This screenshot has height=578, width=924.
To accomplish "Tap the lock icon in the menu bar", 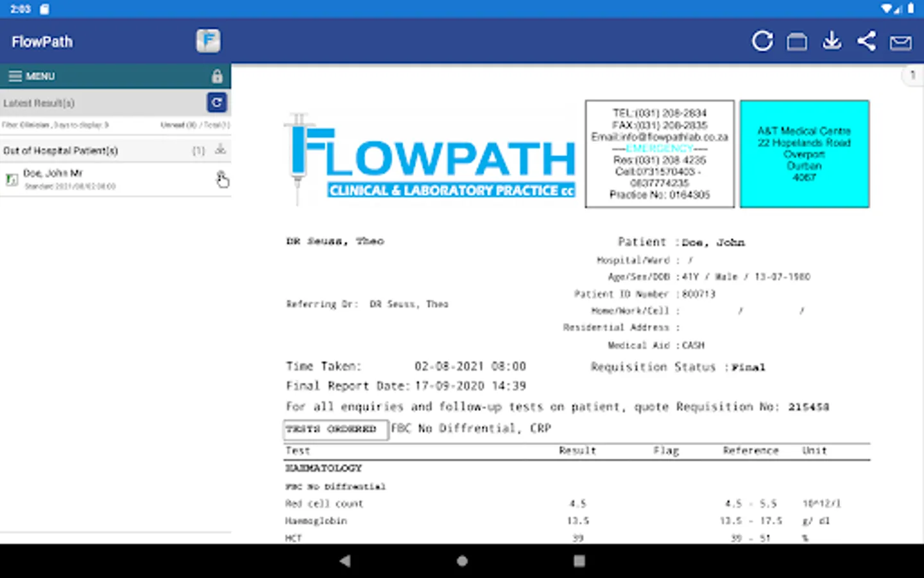I will tap(217, 76).
